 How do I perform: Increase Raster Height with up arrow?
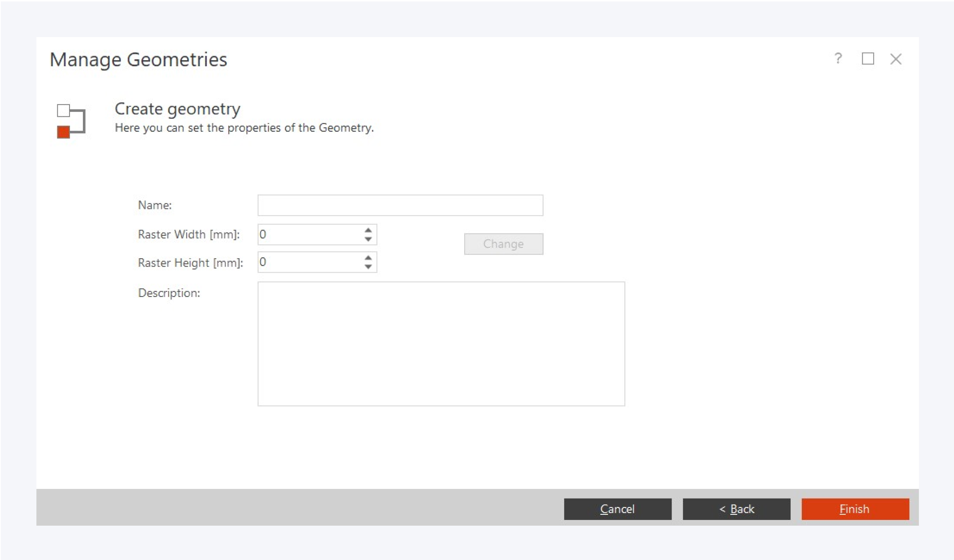368,258
